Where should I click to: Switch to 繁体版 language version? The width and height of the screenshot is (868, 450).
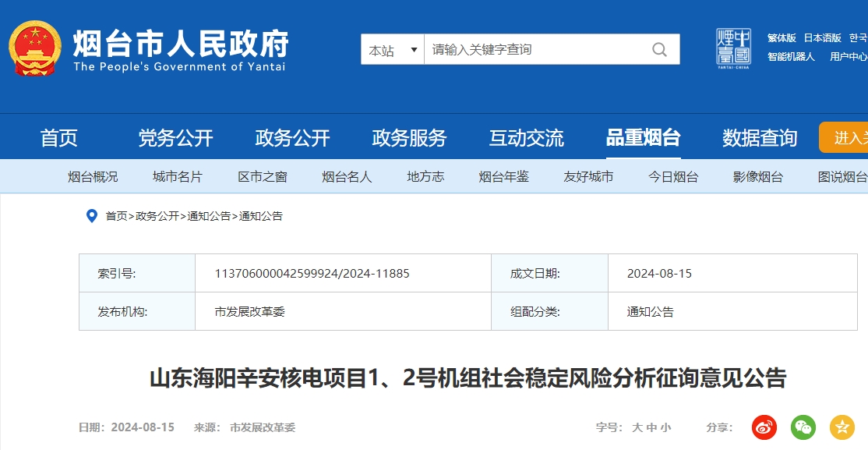[x=782, y=37]
